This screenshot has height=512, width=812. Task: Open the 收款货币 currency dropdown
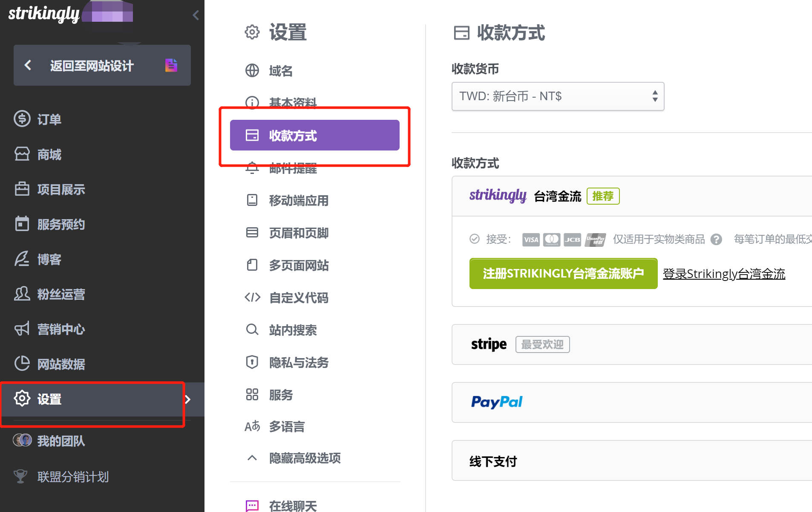558,96
